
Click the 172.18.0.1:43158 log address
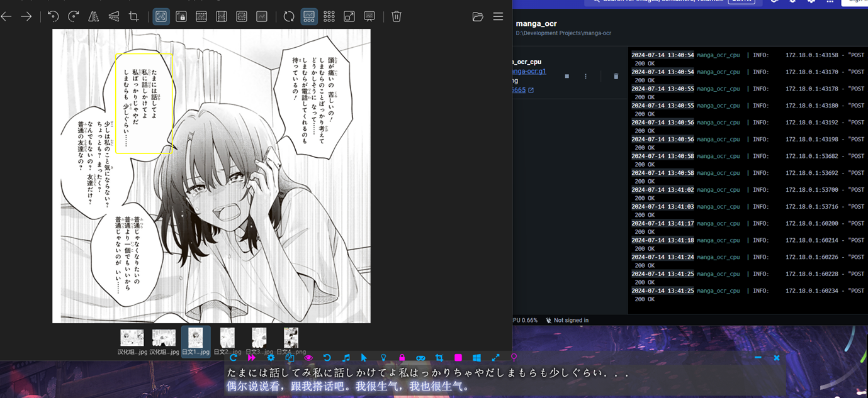pyautogui.click(x=812, y=55)
